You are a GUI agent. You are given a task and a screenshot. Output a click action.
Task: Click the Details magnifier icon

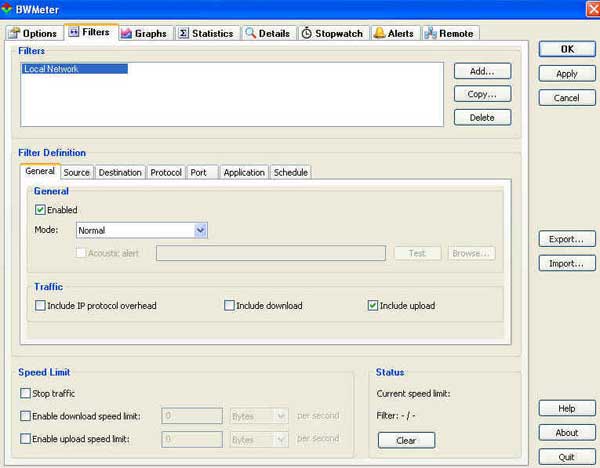(251, 33)
